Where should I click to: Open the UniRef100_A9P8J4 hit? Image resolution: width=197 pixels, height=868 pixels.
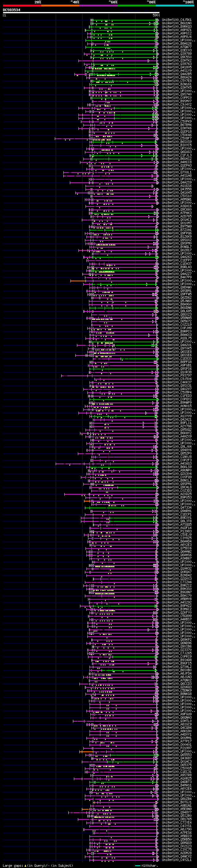point(176,37)
